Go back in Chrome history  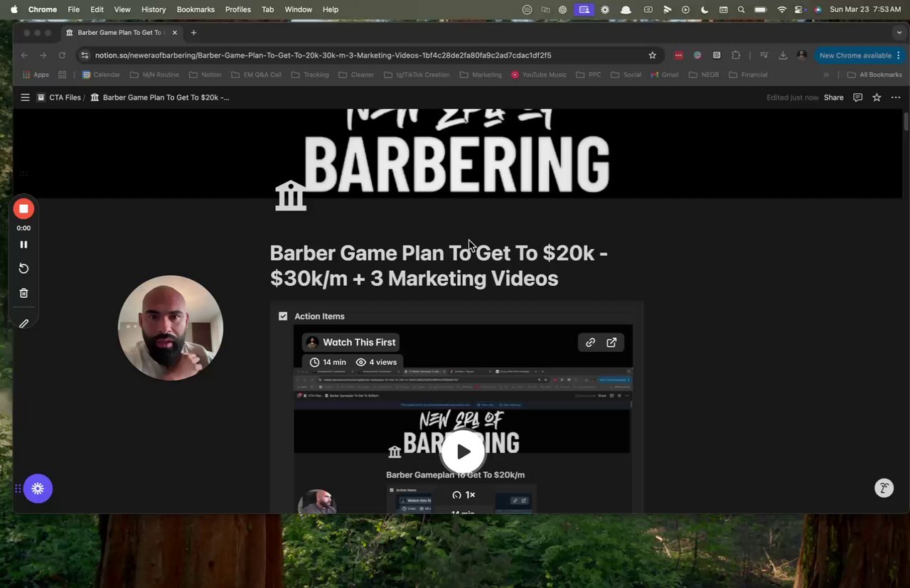pyautogui.click(x=24, y=55)
